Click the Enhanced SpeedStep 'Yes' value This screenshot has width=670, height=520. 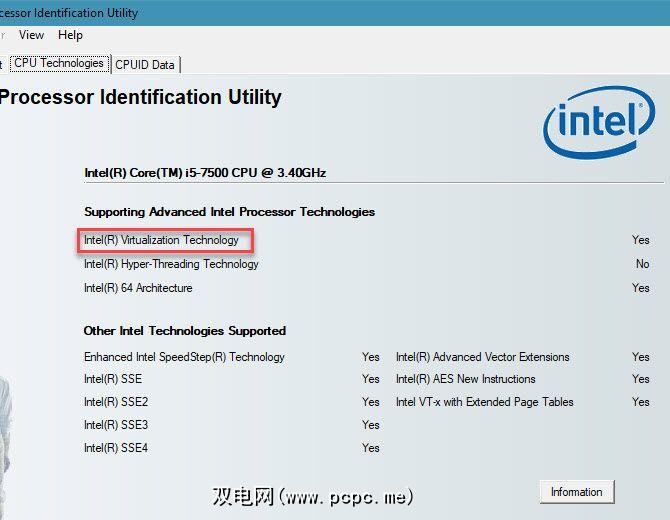pos(370,357)
